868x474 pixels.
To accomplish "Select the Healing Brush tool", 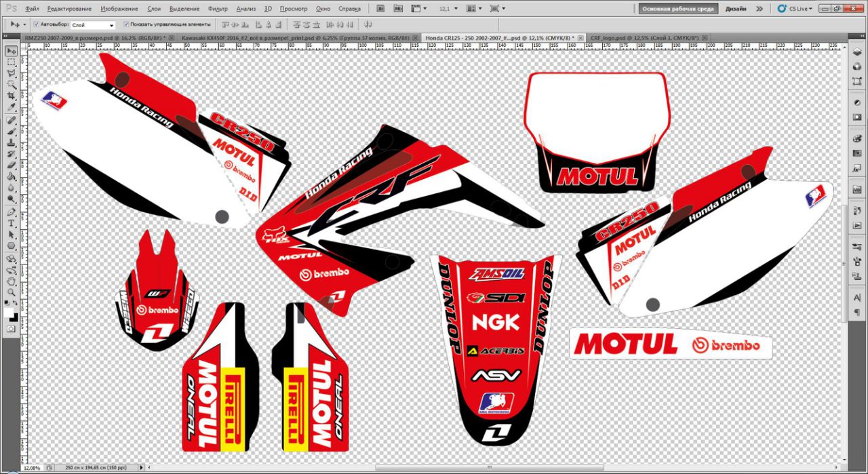I will click(x=12, y=121).
